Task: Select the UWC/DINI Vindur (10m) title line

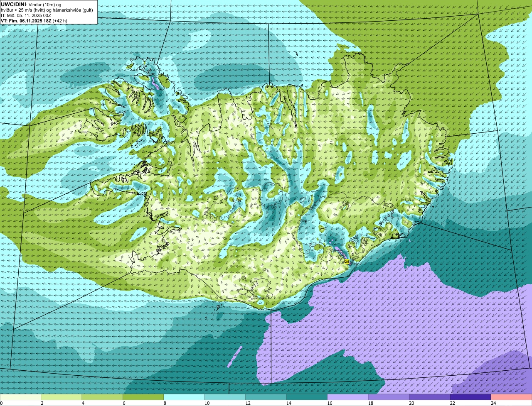Action: click(x=31, y=4)
